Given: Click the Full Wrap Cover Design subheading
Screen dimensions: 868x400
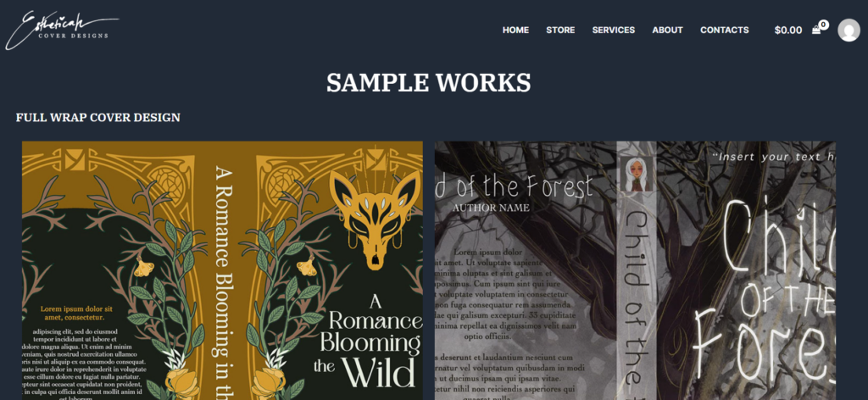Looking at the screenshot, I should 98,117.
